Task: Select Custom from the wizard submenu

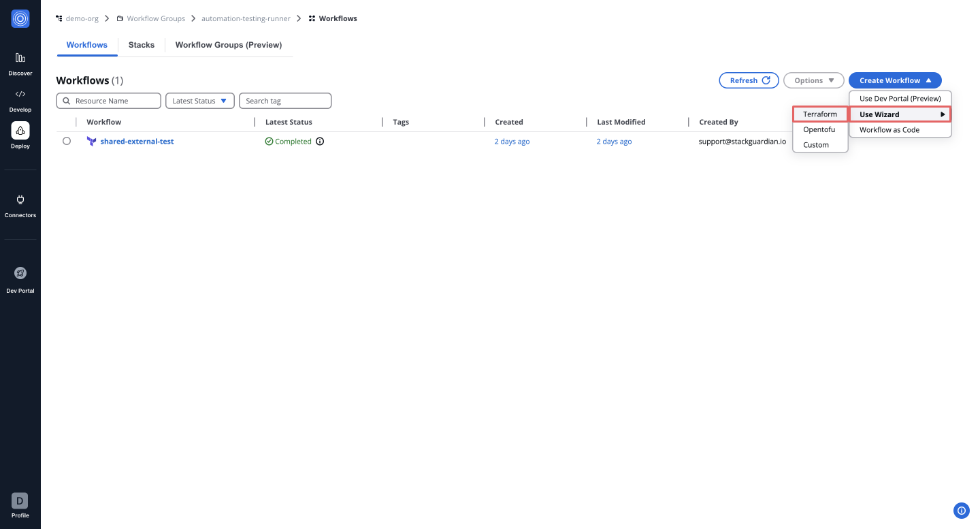Action: pyautogui.click(x=820, y=145)
